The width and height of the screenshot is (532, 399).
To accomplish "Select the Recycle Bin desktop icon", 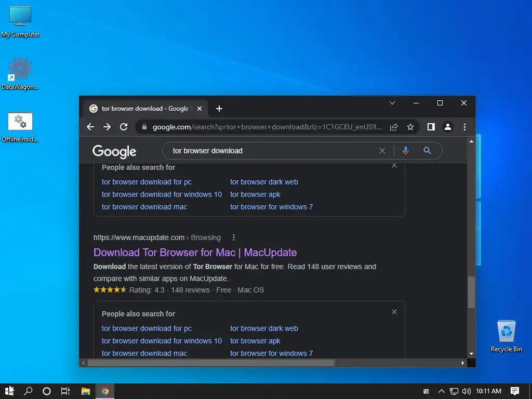I will (x=507, y=336).
